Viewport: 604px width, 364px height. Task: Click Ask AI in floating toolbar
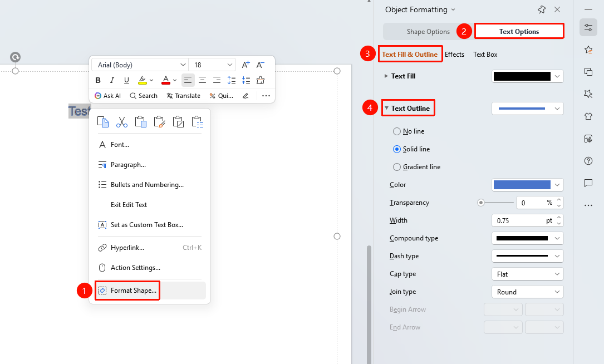point(108,96)
